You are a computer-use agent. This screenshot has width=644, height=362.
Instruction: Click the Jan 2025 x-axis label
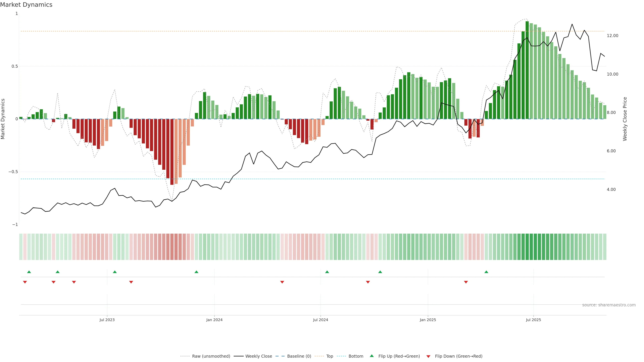pyautogui.click(x=428, y=320)
